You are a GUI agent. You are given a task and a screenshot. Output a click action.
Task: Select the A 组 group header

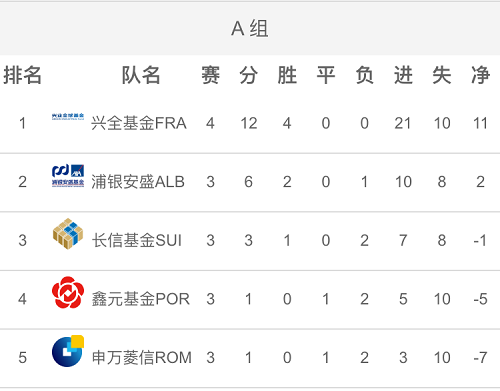point(250,29)
